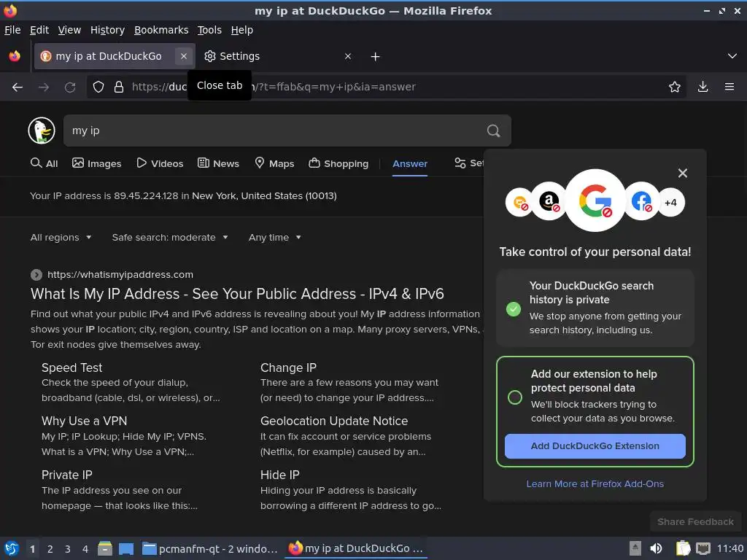
Task: Click the site security padlock icon
Action: coord(119,87)
